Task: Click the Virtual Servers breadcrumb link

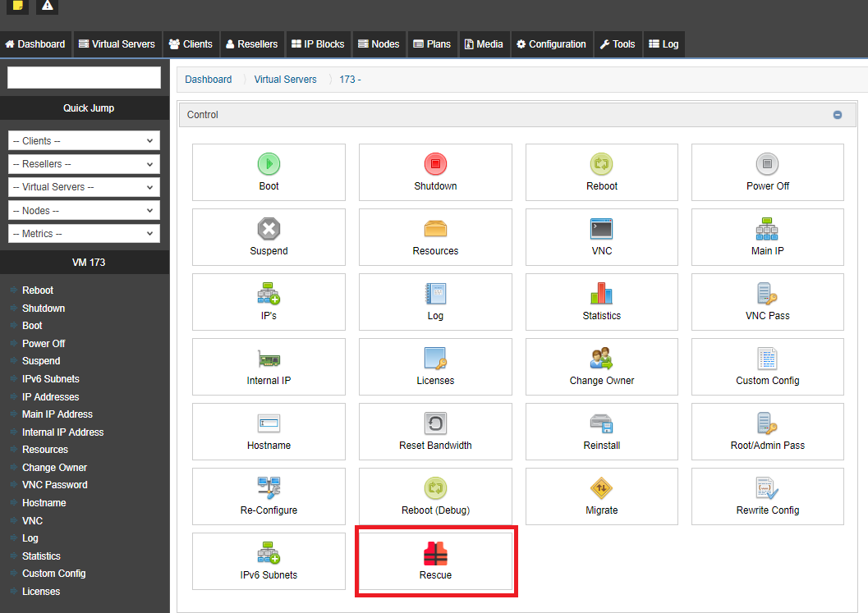Action: [x=285, y=80]
